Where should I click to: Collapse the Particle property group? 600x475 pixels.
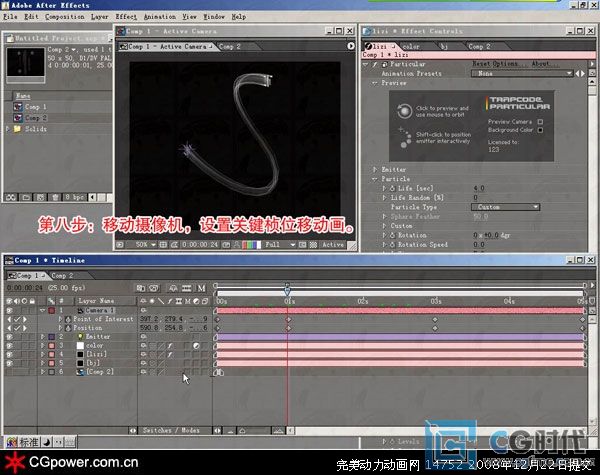[x=375, y=179]
